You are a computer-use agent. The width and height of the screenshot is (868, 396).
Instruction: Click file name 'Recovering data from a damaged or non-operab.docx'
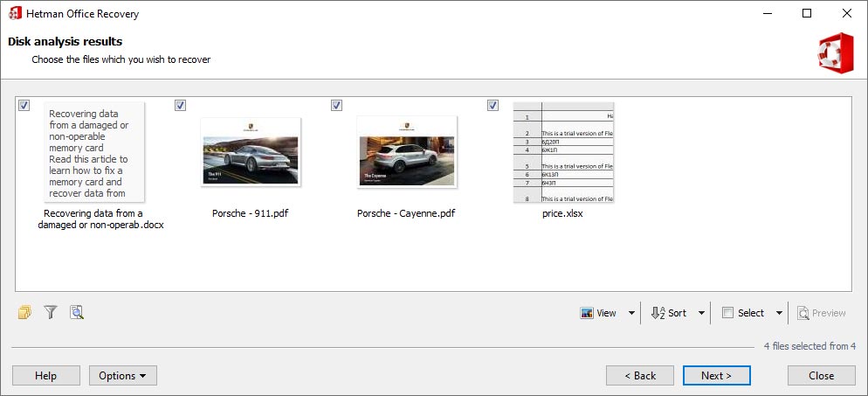(x=100, y=219)
